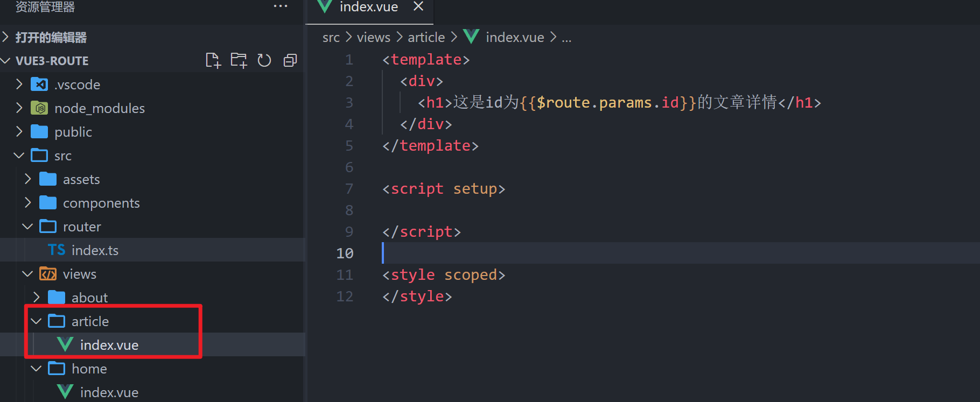This screenshot has width=980, height=402.
Task: Click line number 7 in the gutter
Action: 349,189
